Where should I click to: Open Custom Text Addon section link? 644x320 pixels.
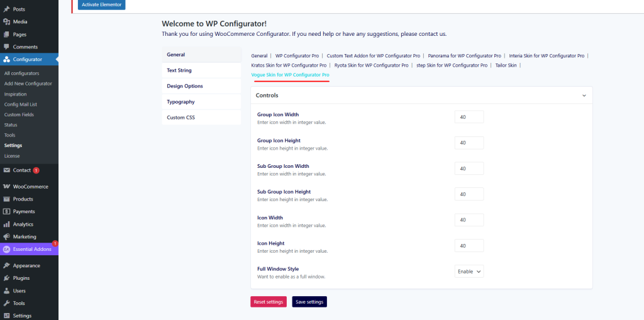click(374, 55)
